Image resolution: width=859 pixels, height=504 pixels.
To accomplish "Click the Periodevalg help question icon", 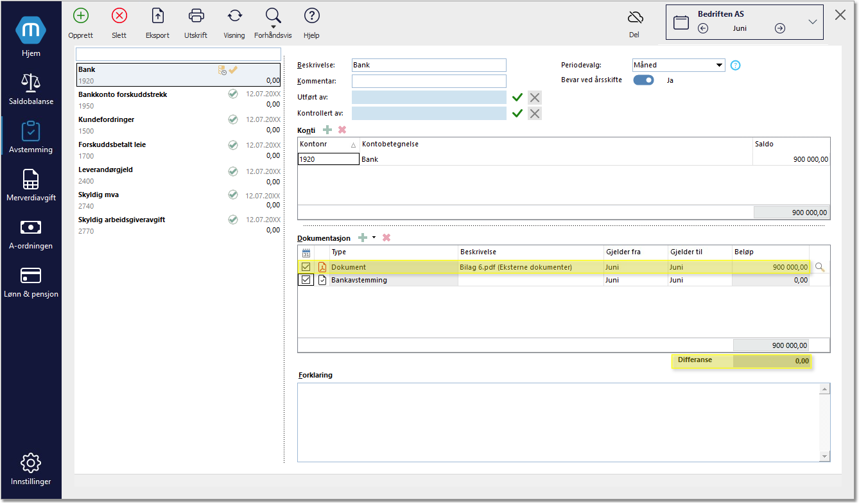I will pyautogui.click(x=736, y=65).
